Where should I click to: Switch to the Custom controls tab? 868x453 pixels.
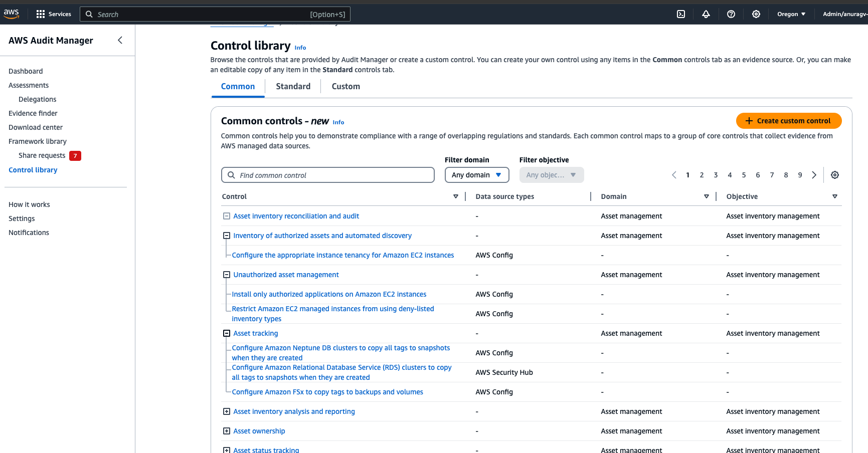tap(345, 86)
